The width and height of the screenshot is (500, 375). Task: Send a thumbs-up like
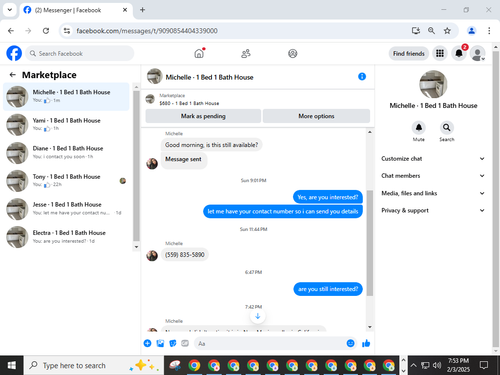(x=366, y=343)
